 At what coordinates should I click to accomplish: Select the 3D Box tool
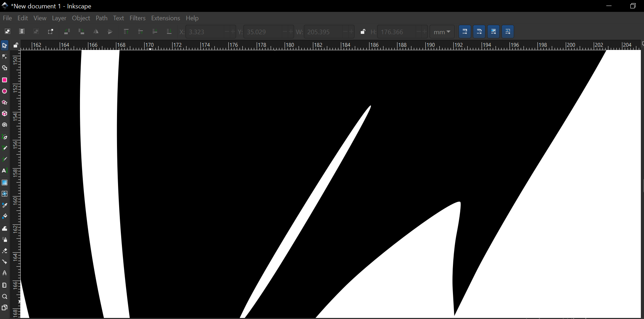[5, 114]
